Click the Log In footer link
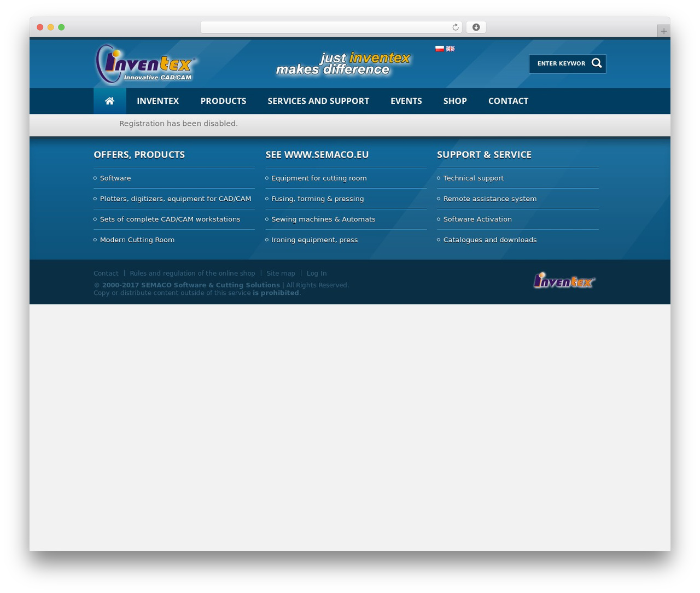The width and height of the screenshot is (700, 593). coord(317,274)
